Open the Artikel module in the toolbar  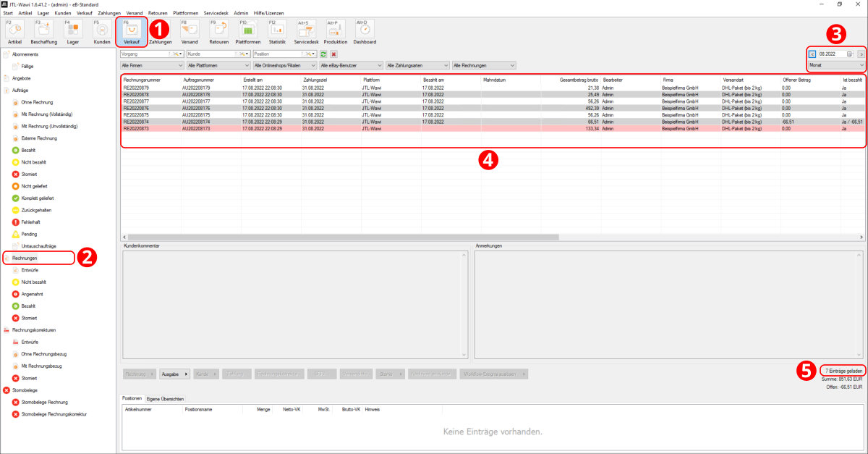pyautogui.click(x=14, y=33)
